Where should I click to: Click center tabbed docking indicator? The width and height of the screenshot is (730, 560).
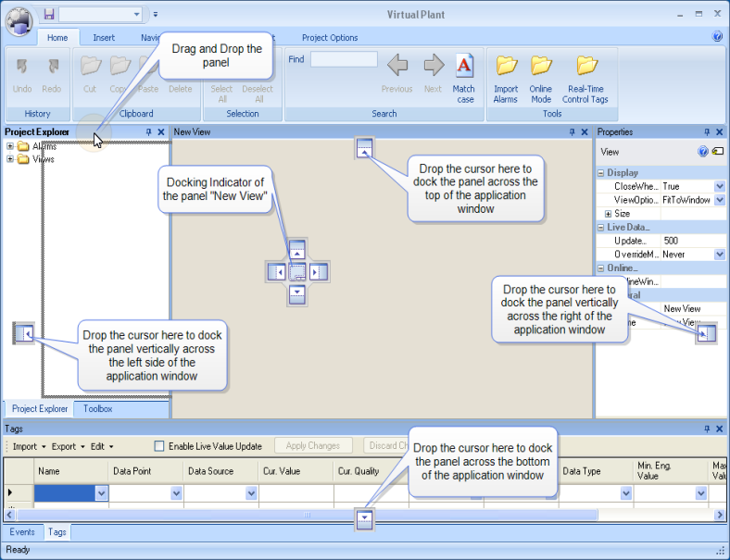tap(297, 271)
